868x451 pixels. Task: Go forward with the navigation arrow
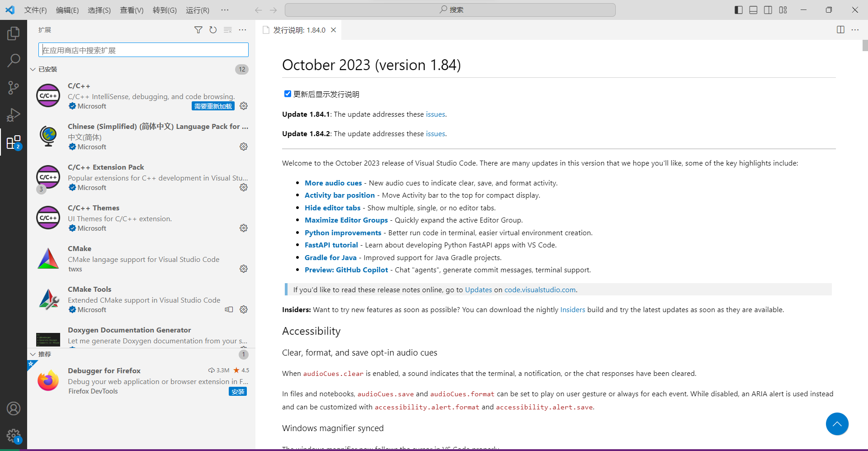click(273, 10)
